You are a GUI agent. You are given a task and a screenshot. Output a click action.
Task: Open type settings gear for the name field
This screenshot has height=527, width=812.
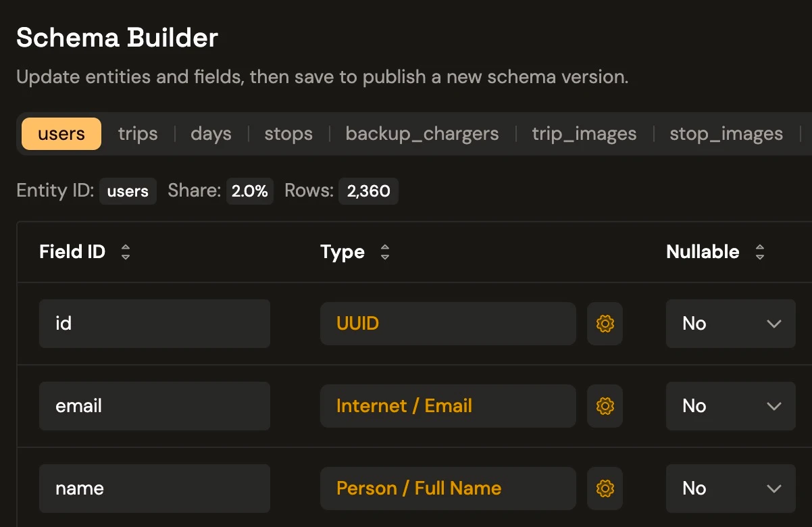[605, 488]
